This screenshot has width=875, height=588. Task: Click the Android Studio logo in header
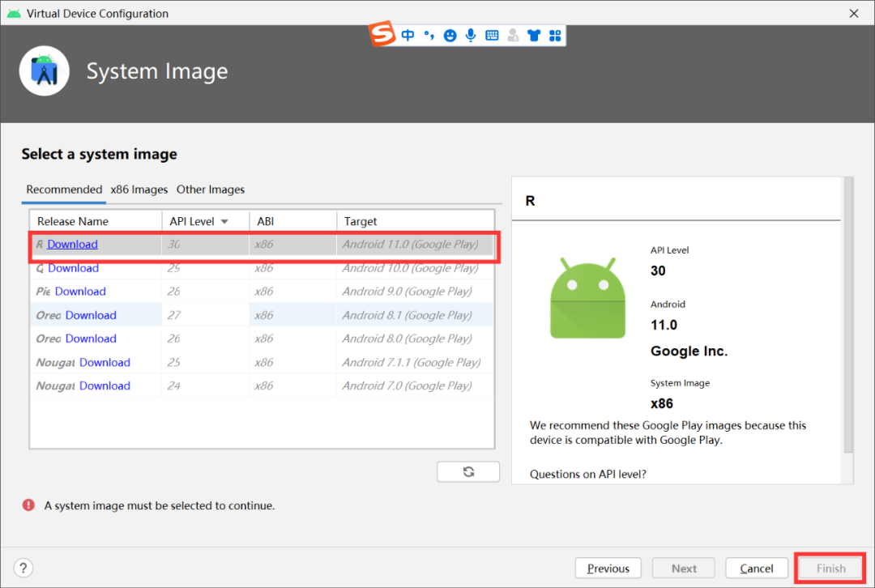(x=44, y=70)
